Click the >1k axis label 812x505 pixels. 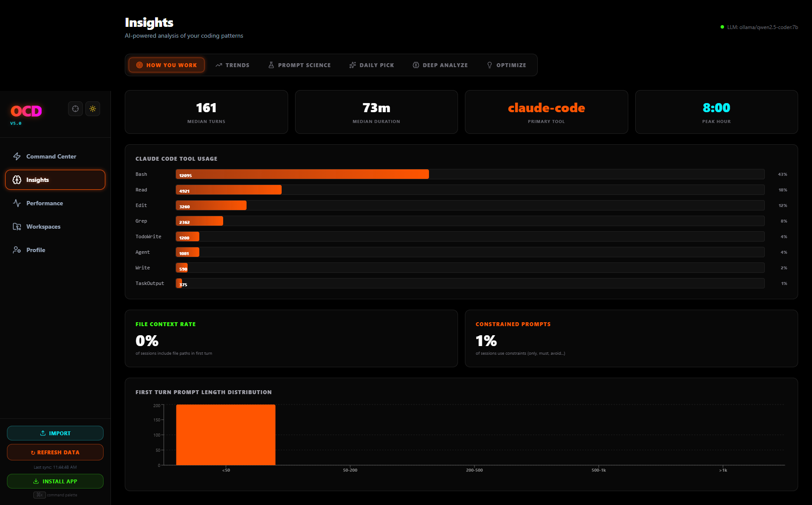point(723,470)
